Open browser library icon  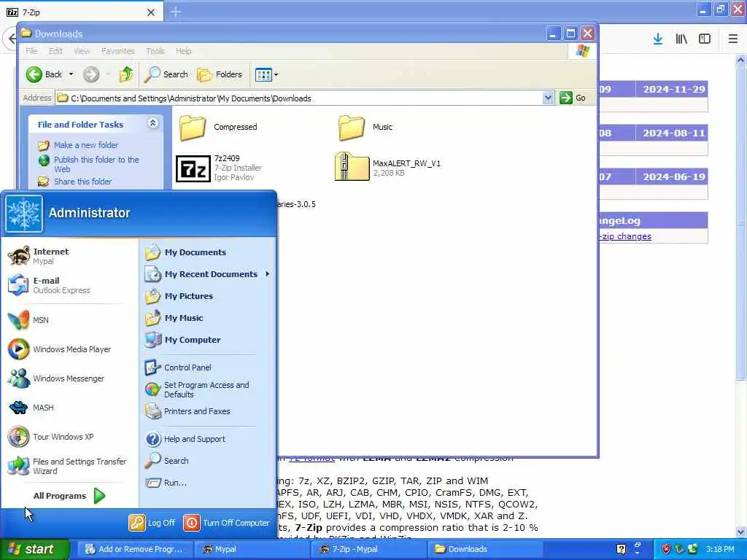click(x=681, y=39)
